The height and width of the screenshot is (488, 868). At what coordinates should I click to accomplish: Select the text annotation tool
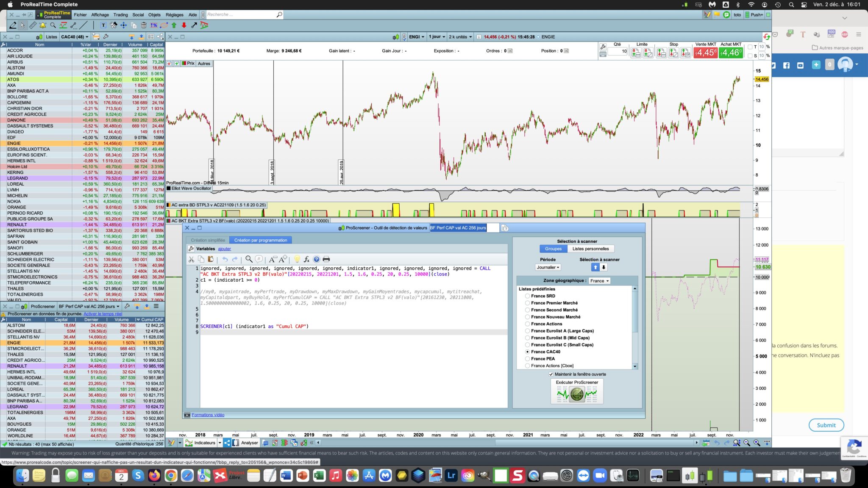tap(103, 25)
